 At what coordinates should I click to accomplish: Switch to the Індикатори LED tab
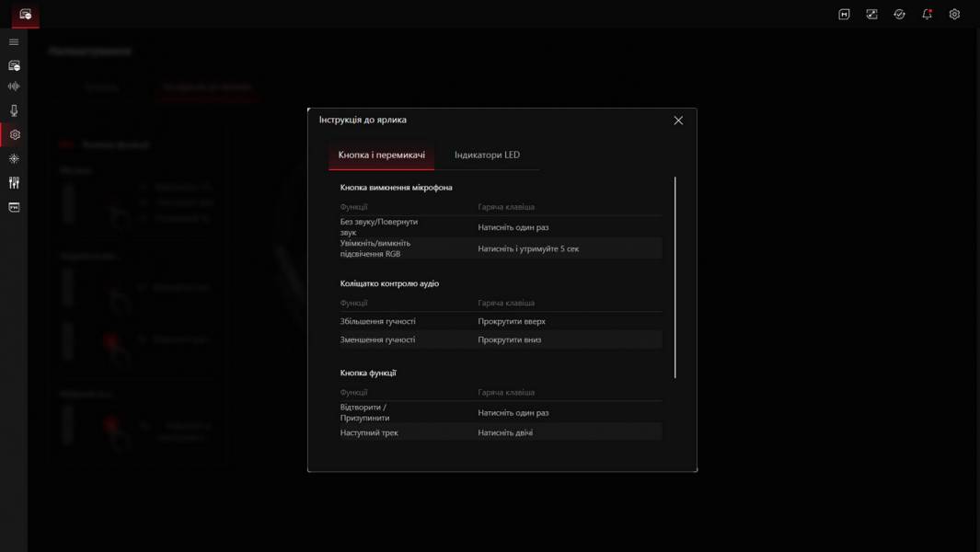[x=487, y=155]
